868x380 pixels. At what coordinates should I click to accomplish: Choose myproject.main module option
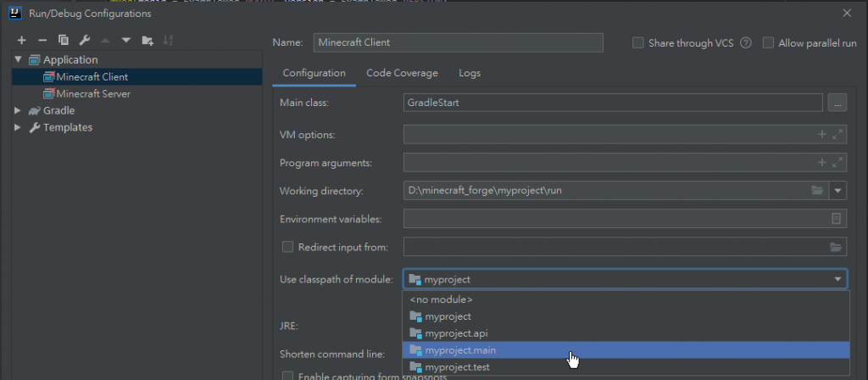pyautogui.click(x=626, y=350)
